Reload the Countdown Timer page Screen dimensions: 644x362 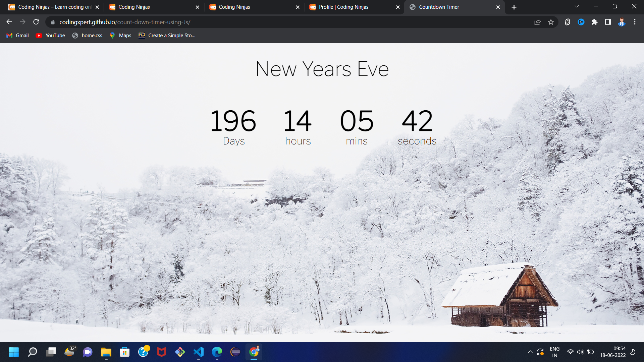click(36, 22)
